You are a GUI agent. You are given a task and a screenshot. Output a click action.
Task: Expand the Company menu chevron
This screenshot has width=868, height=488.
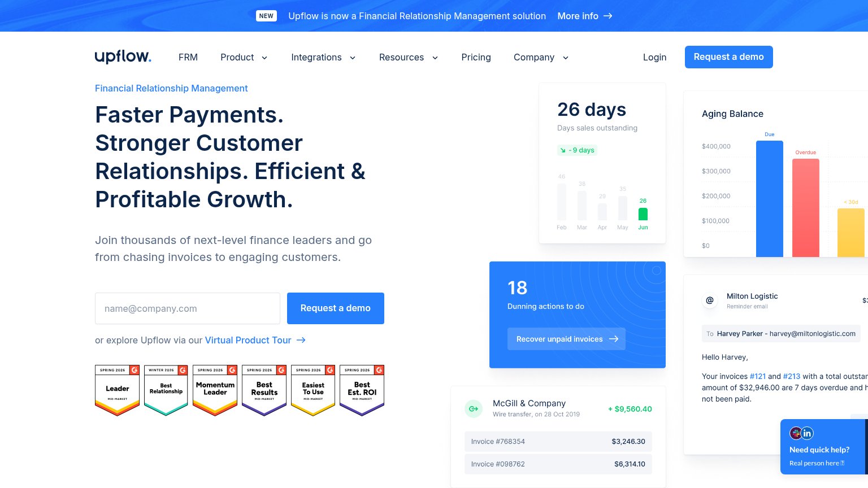pos(565,58)
